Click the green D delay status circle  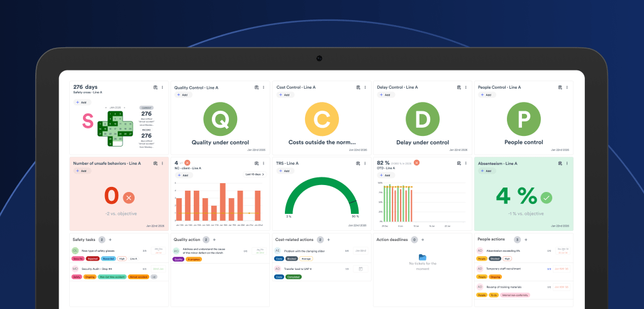pos(423,119)
